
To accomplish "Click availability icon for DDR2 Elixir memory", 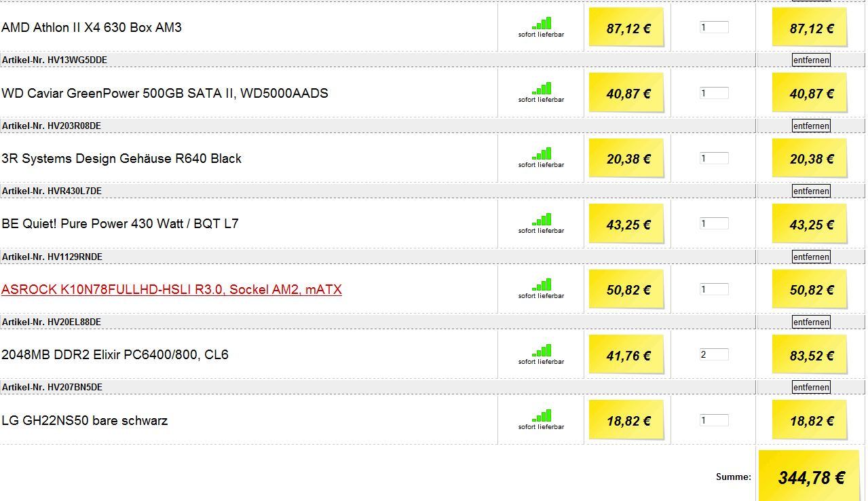I will (542, 351).
